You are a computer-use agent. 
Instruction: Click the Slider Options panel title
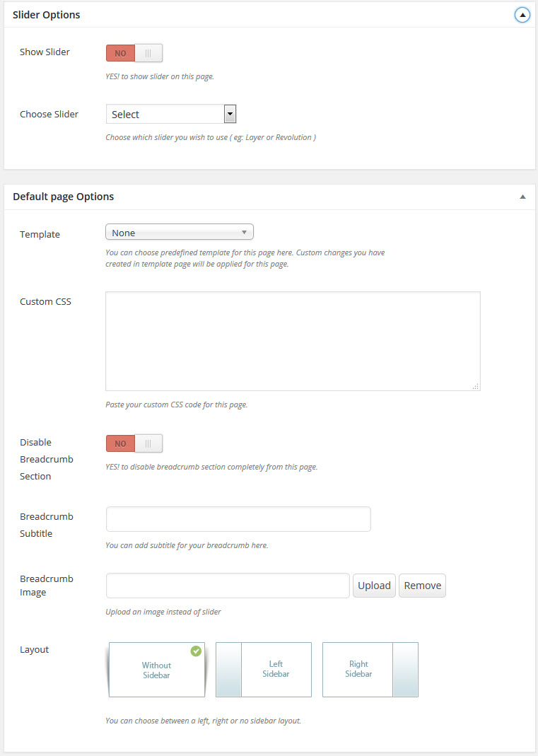(x=46, y=15)
